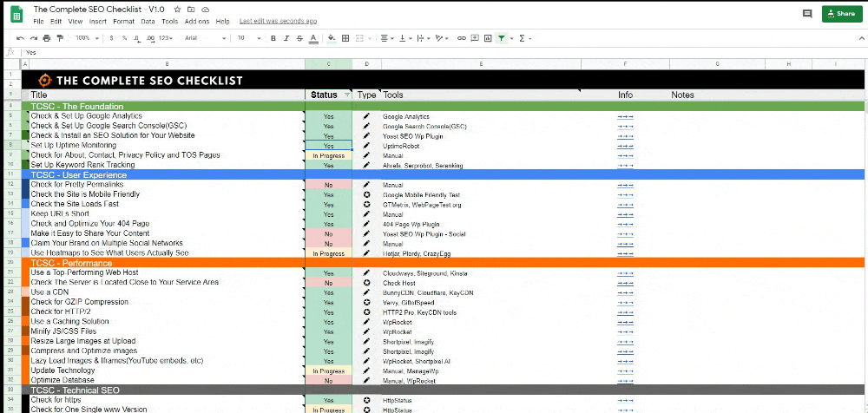
Task: Open the Status column filter dropdown
Action: tap(347, 95)
